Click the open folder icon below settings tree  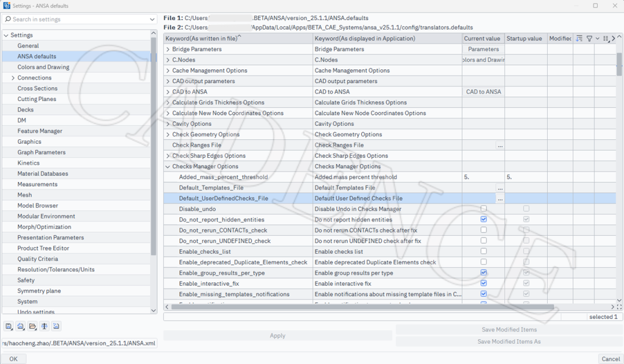pyautogui.click(x=32, y=326)
